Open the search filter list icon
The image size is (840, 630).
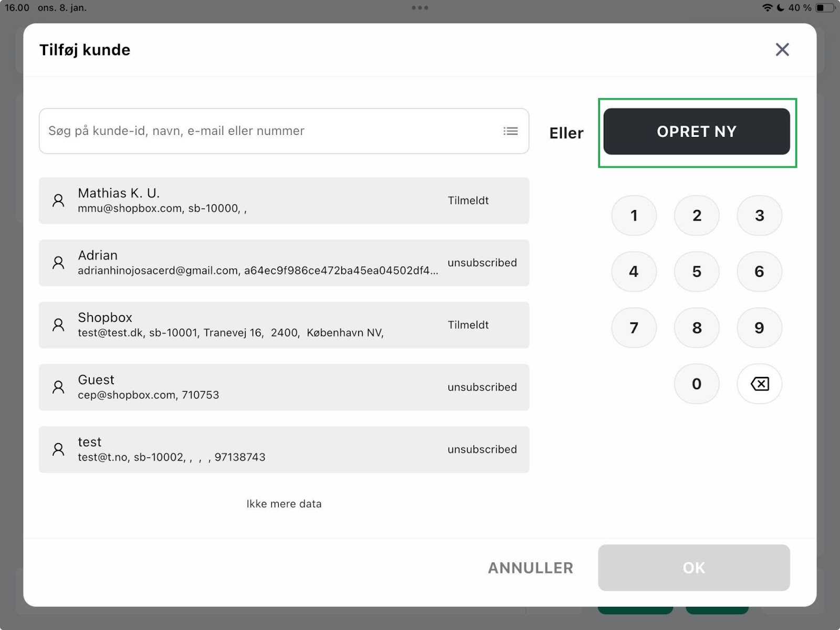tap(510, 131)
